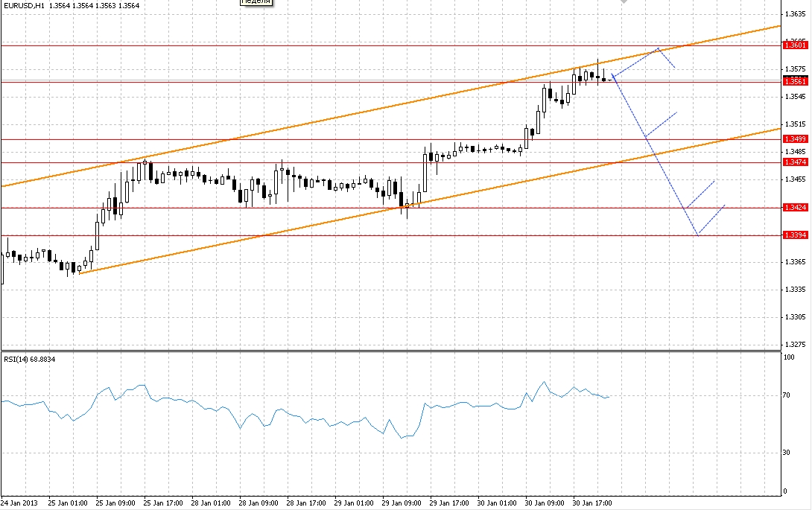Screen dimensions: 812x510
Task: Select the red 1.3474 price level label
Action: click(x=796, y=162)
